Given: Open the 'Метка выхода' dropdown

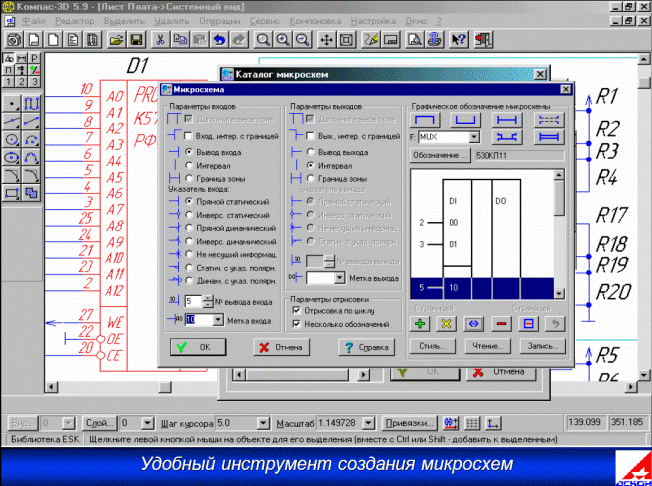Looking at the screenshot, I should pyautogui.click(x=340, y=277).
